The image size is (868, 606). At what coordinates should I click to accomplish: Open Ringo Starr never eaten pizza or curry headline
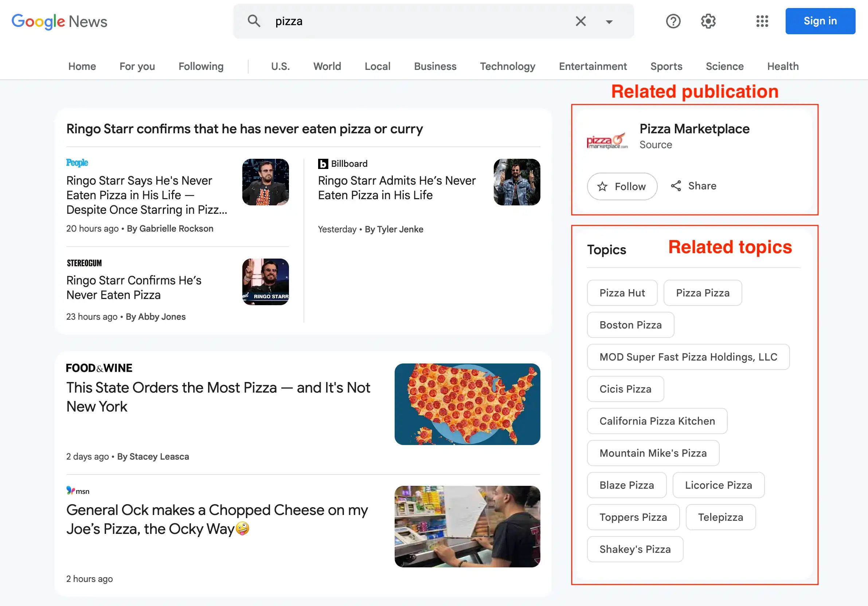(x=245, y=129)
